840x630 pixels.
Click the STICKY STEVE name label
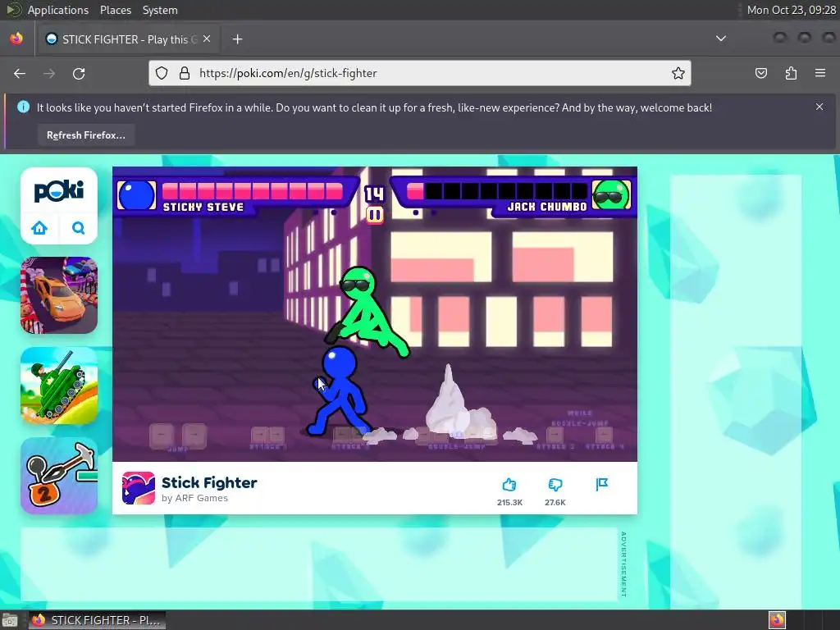(x=203, y=208)
